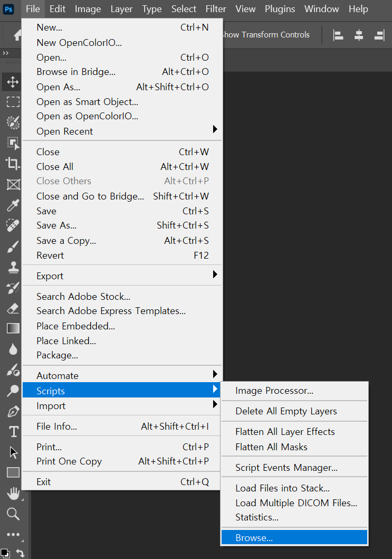Image resolution: width=392 pixels, height=559 pixels.
Task: Open the Edit Toolbar ellipsis
Action: 13,534
